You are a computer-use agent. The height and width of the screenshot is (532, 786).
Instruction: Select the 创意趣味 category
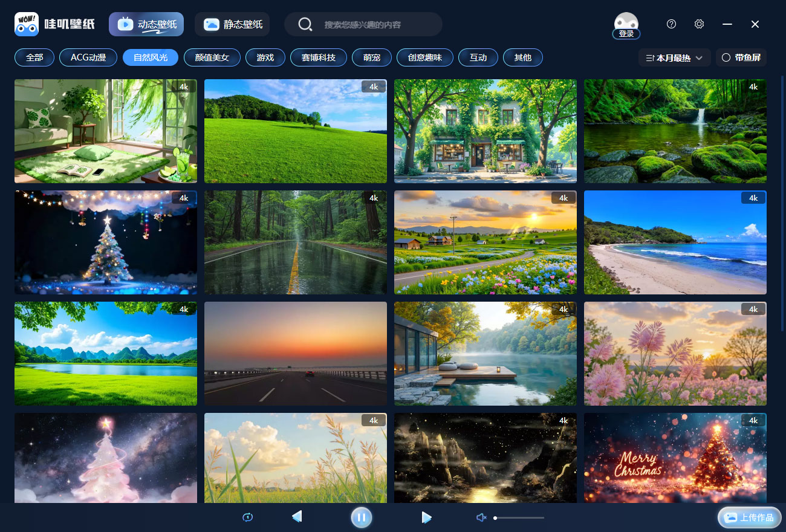pyautogui.click(x=425, y=57)
